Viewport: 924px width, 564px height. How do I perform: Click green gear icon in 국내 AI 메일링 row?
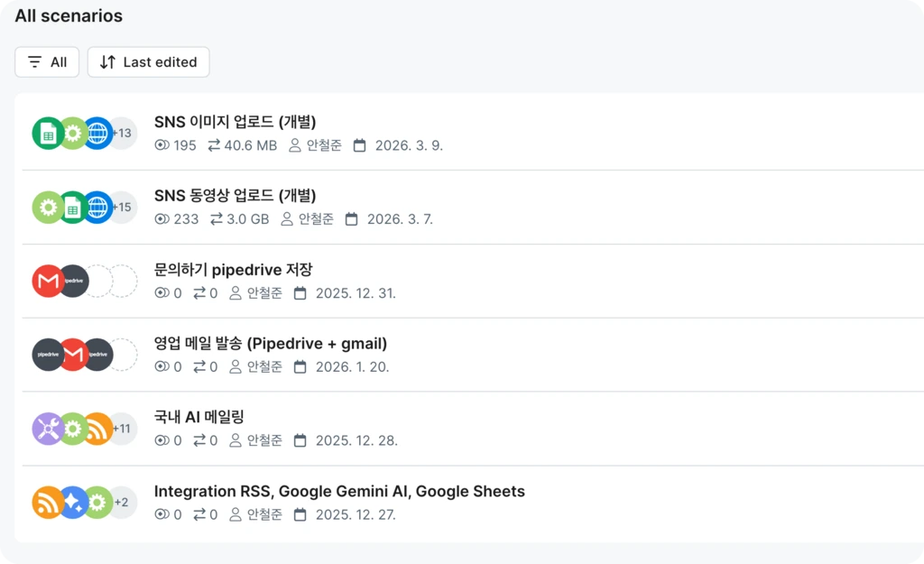(72, 429)
